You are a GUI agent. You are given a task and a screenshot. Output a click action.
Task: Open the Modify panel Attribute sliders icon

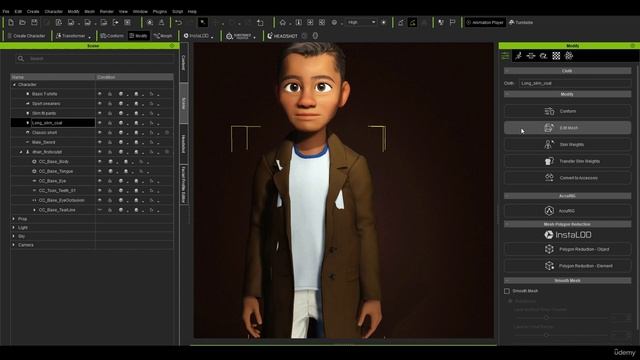pyautogui.click(x=505, y=56)
